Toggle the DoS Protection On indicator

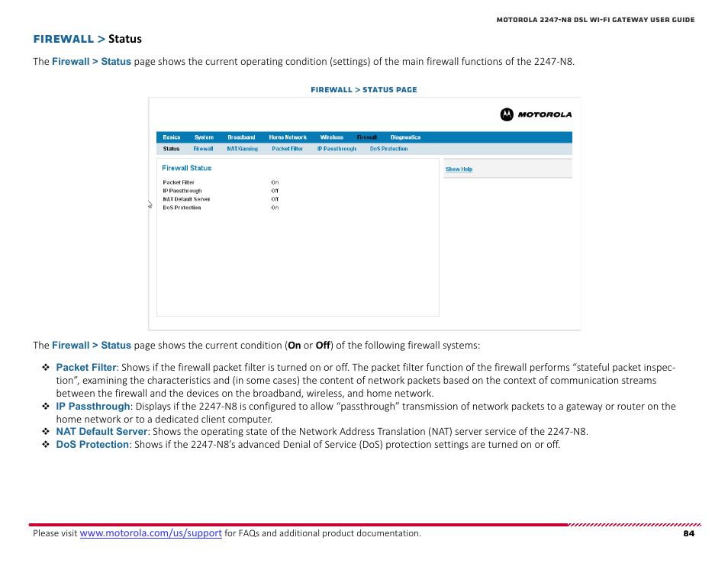pyautogui.click(x=275, y=207)
